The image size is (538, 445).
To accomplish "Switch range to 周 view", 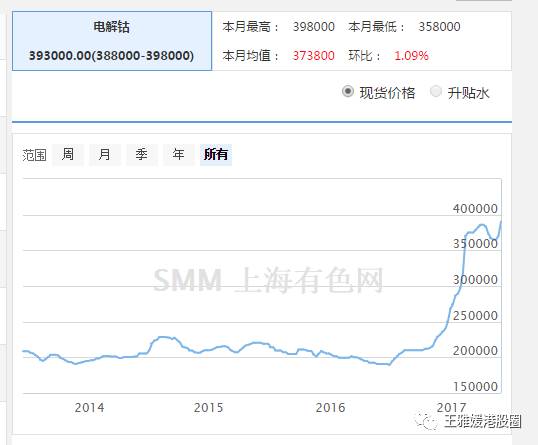I will (x=68, y=154).
